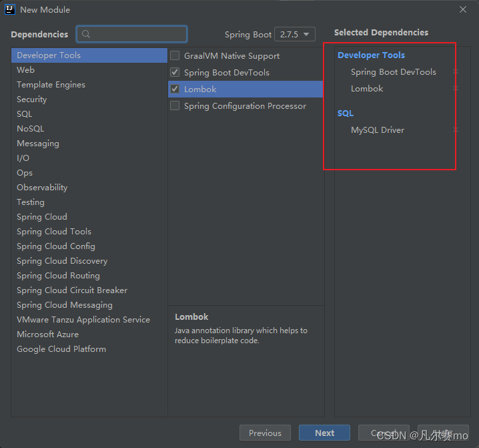This screenshot has width=479, height=448.
Task: Click MySQL Driver in selected dependencies
Action: pyautogui.click(x=378, y=130)
